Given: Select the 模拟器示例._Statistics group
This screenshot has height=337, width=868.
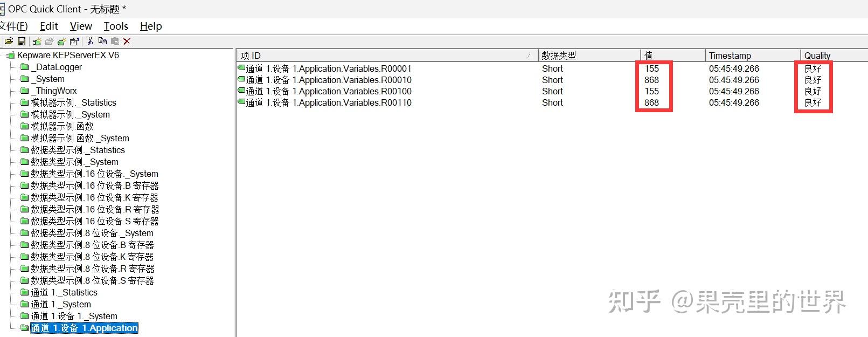Looking at the screenshot, I should (74, 102).
